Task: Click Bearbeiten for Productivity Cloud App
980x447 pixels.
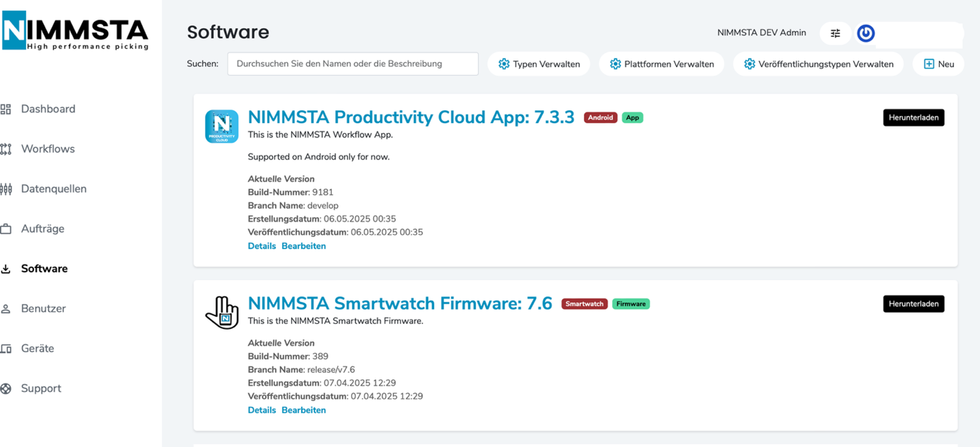Action: [304, 246]
